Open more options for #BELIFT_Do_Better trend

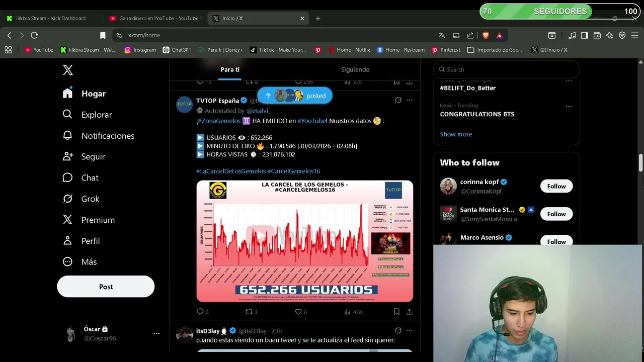(569, 80)
